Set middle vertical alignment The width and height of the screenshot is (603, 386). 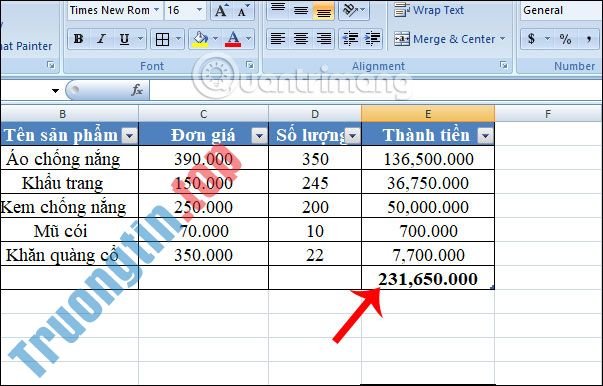point(301,9)
